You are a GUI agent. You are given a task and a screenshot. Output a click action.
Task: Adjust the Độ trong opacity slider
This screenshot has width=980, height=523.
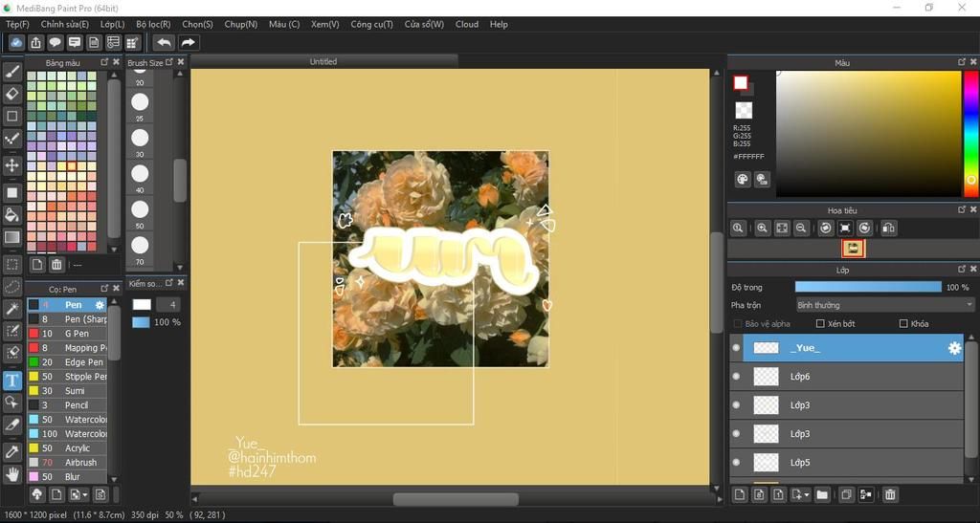click(x=868, y=287)
